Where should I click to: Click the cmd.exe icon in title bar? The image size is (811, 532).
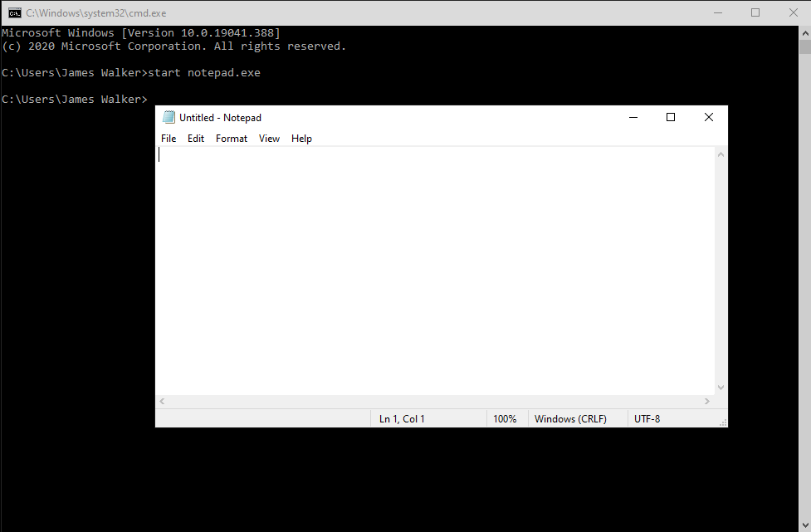point(14,12)
